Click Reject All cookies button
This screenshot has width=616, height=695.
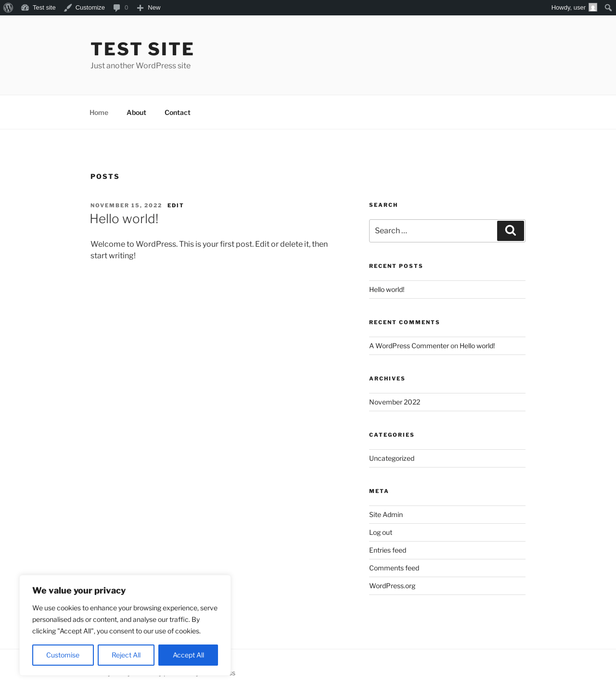pyautogui.click(x=126, y=655)
